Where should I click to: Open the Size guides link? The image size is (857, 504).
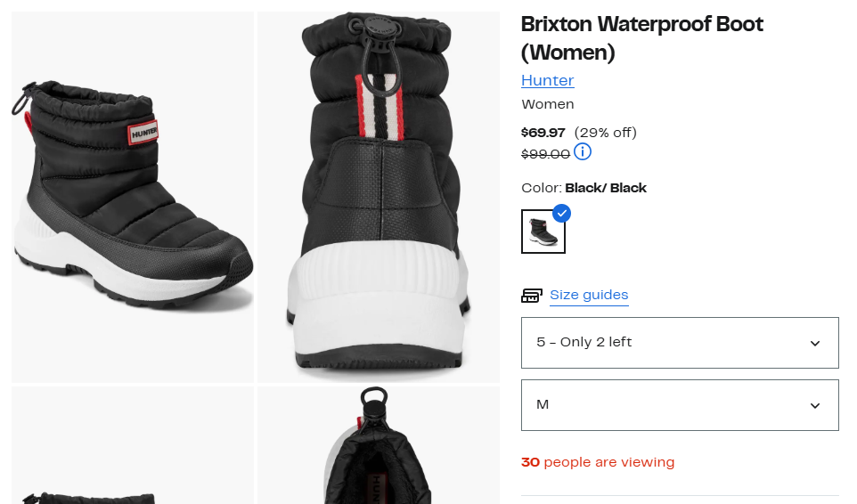coord(589,295)
